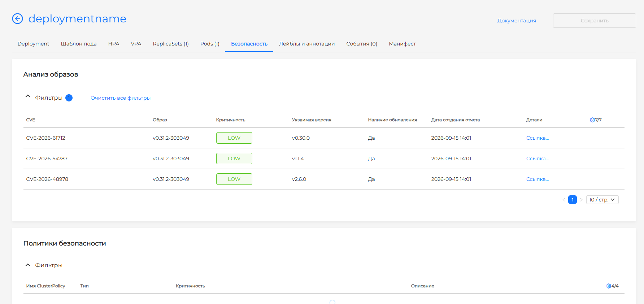Click the Наличие обновления column header
Screen dimensions: 644x304
click(x=392, y=120)
